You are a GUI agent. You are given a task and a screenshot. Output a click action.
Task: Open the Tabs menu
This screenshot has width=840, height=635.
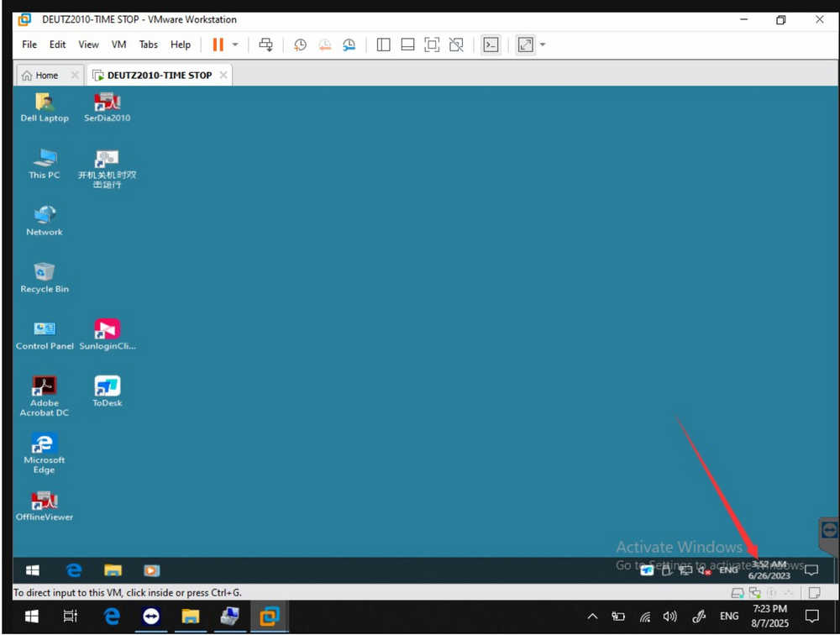(149, 45)
